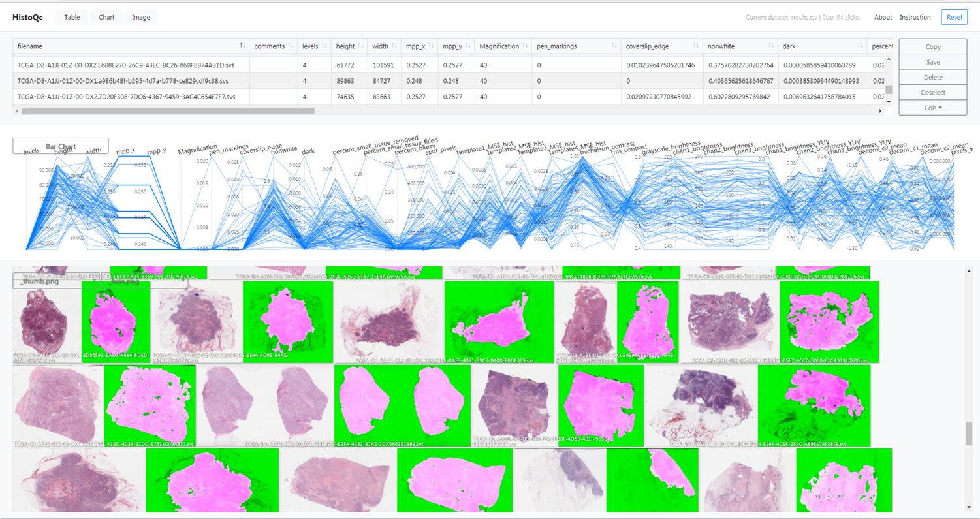Toggle the Table view panel
Viewport: 980px width, 519px height.
coord(72,17)
